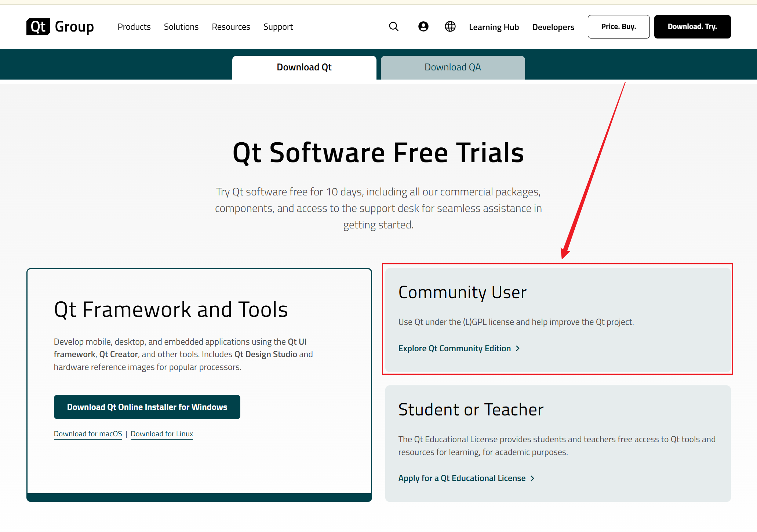Switch to the Download QA tab

[x=452, y=67]
